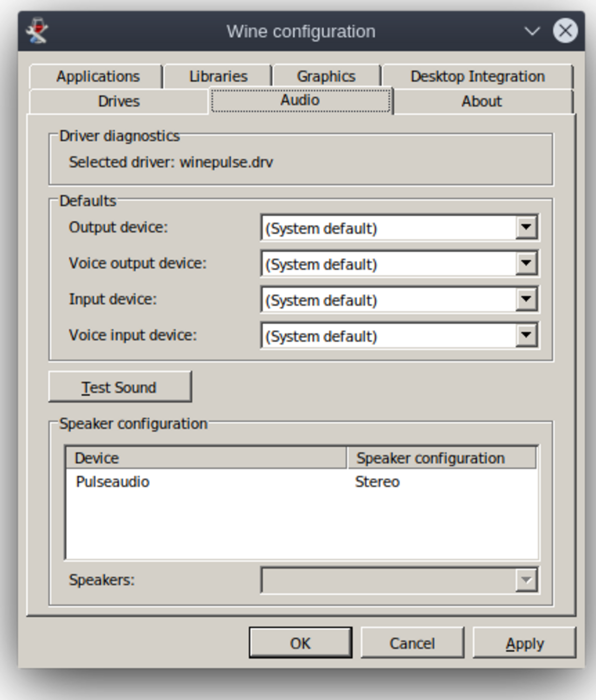Viewport: 596px width, 700px height.
Task: Click the 'Speakers:' label
Action: tap(102, 580)
